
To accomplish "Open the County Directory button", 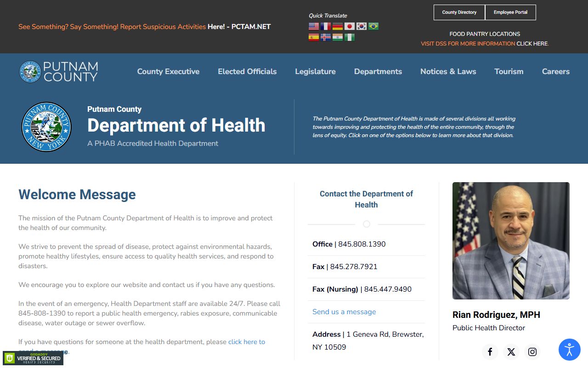I will [459, 12].
